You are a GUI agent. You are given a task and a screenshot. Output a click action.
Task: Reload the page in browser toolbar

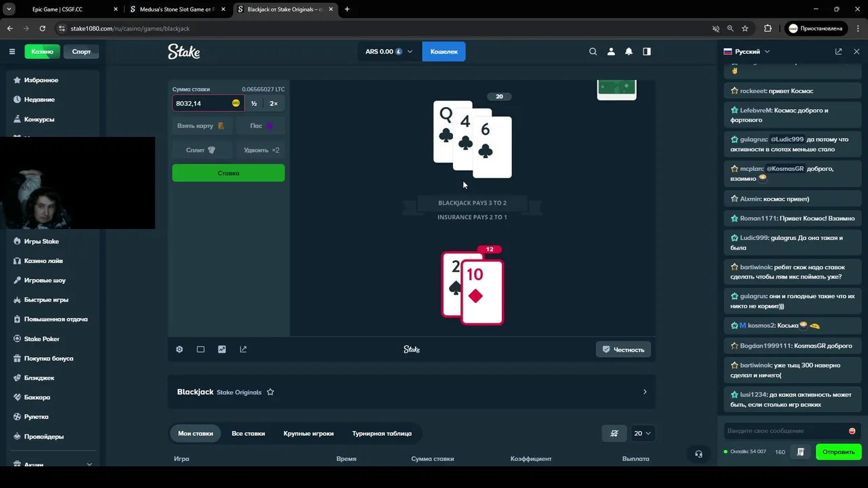42,28
